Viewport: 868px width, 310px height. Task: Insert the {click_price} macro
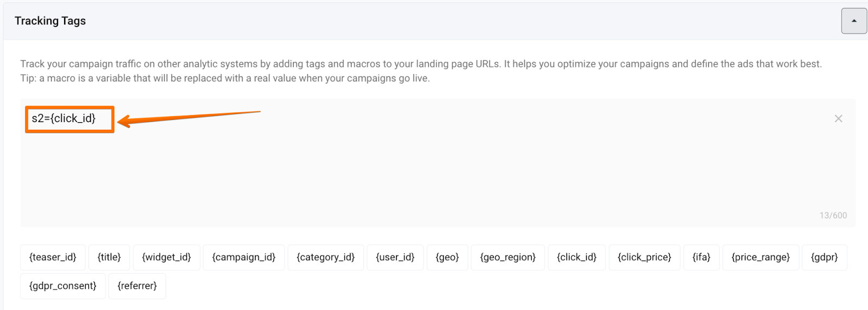pos(644,257)
